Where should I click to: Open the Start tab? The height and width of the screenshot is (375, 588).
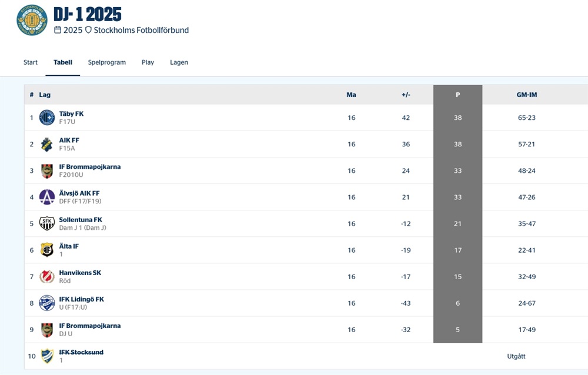click(x=31, y=62)
